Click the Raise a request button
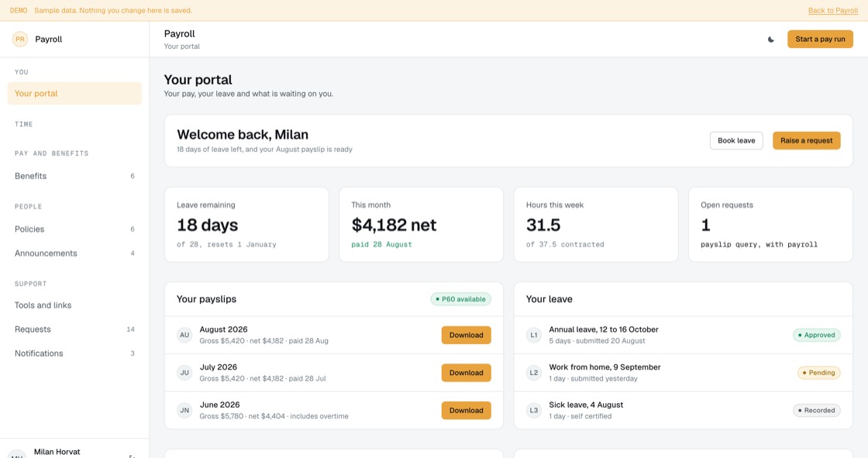Screen dimensions: 868x458 (x=806, y=141)
